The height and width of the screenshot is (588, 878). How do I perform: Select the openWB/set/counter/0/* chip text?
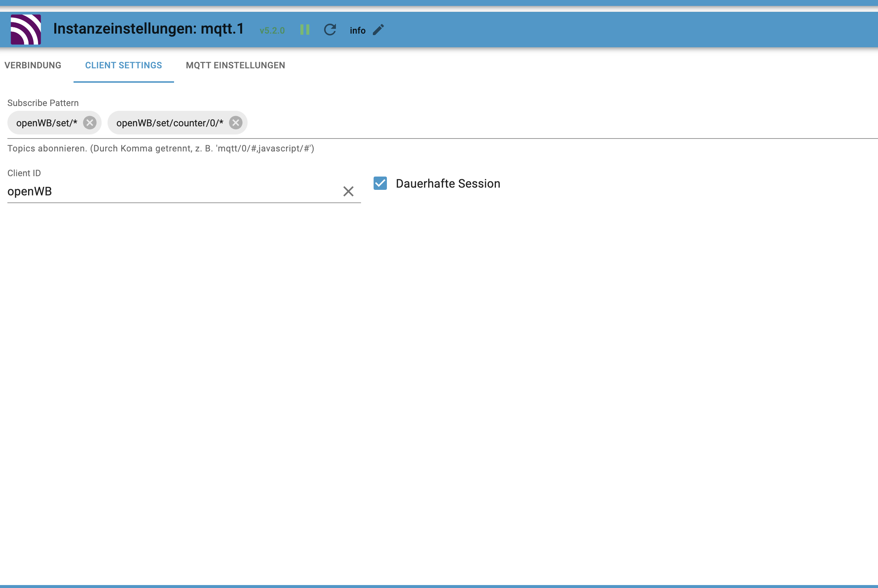click(170, 123)
